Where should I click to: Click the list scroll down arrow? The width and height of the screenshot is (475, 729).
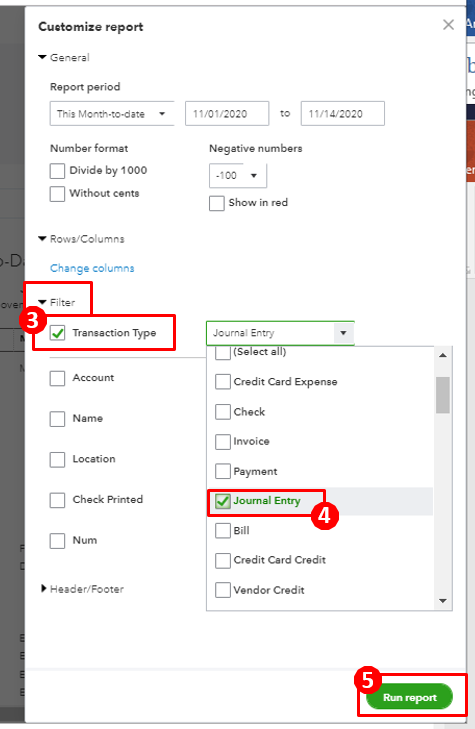(x=443, y=601)
